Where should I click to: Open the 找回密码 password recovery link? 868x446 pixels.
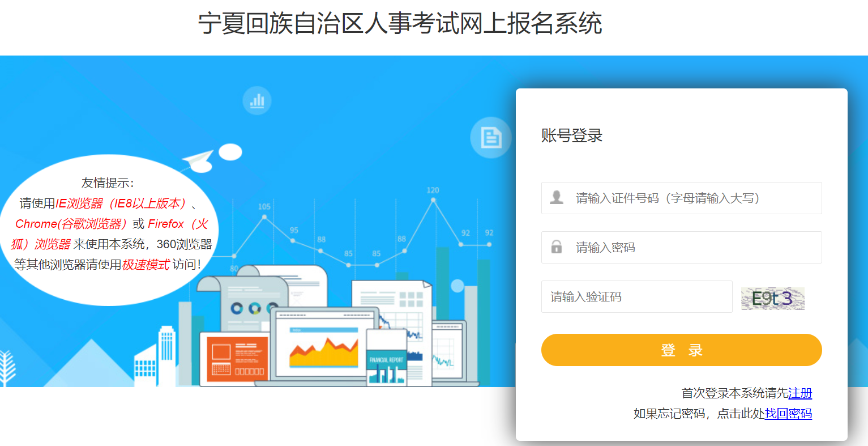coord(788,413)
